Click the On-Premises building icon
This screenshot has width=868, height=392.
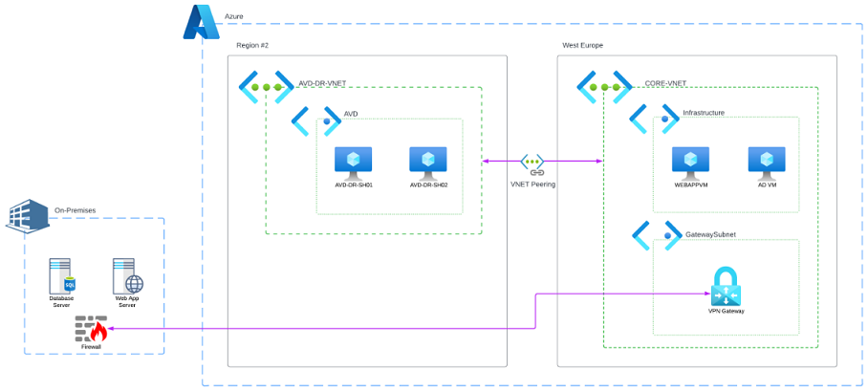28,216
